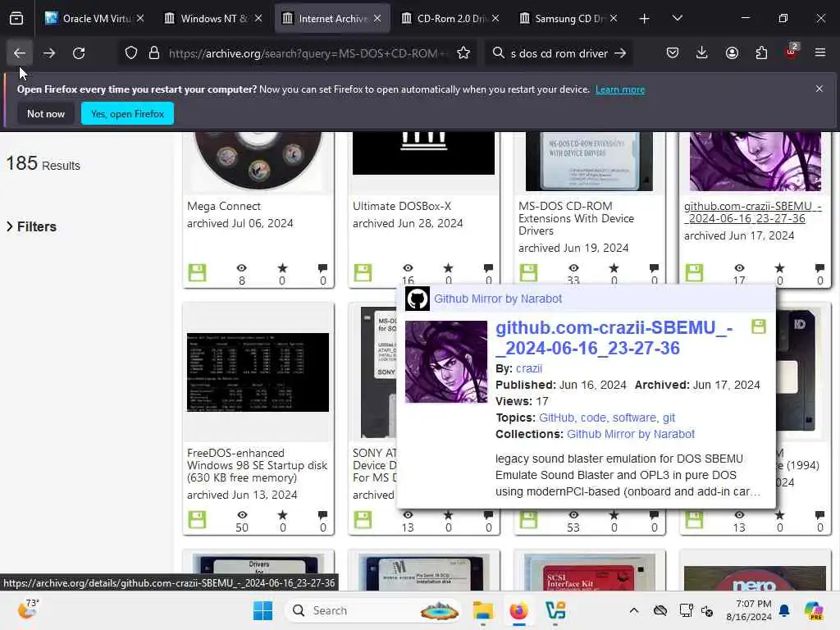Click the crazii author link in popup

pos(529,368)
